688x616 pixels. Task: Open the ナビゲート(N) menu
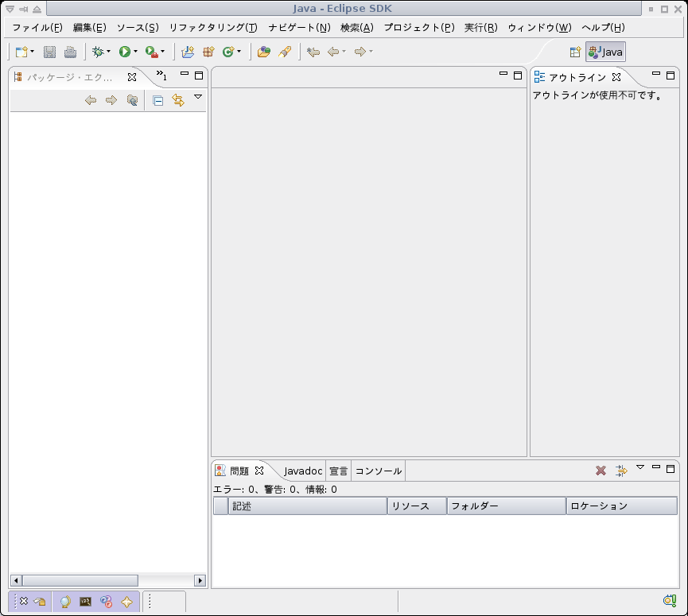299,28
